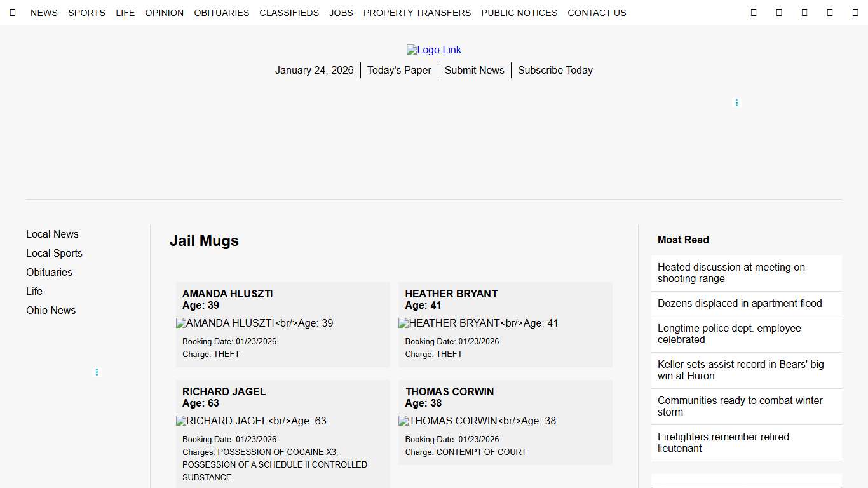868x488 pixels.
Task: Click Subscribe Today
Action: click(x=555, y=70)
